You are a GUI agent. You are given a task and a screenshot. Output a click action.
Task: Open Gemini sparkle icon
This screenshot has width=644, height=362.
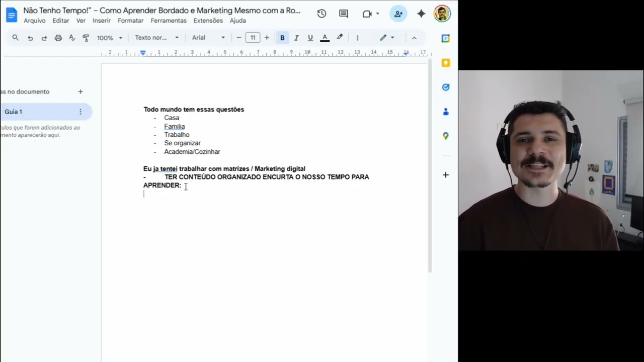421,14
